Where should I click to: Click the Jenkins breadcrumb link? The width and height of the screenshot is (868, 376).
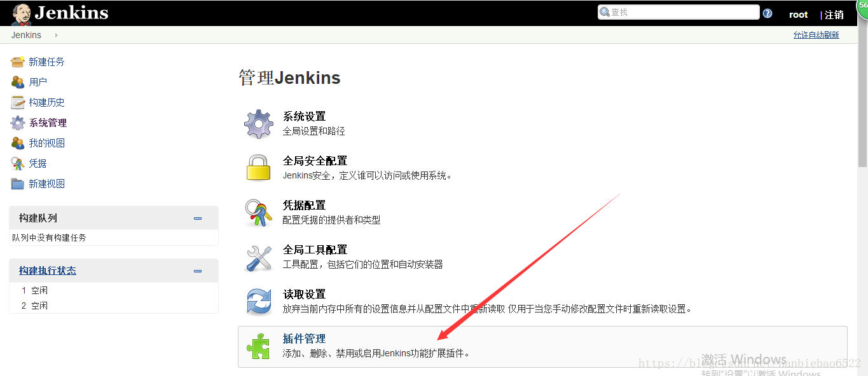[x=26, y=35]
